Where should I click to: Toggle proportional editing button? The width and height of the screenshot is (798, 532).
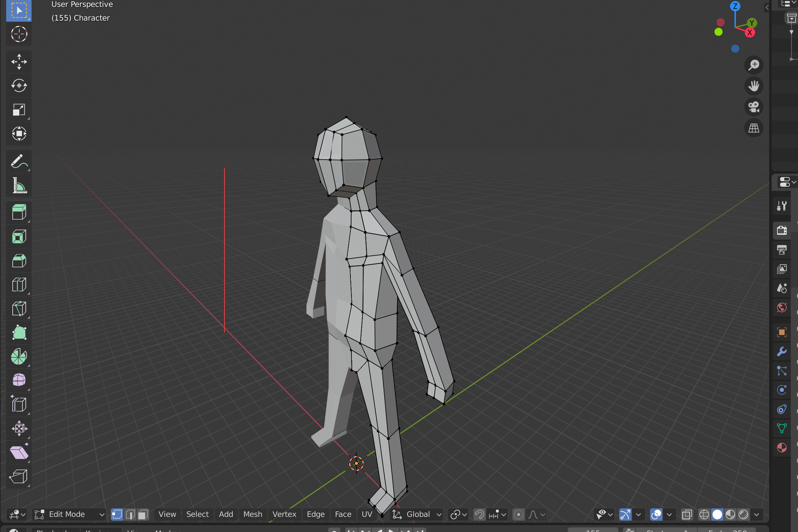coord(519,514)
